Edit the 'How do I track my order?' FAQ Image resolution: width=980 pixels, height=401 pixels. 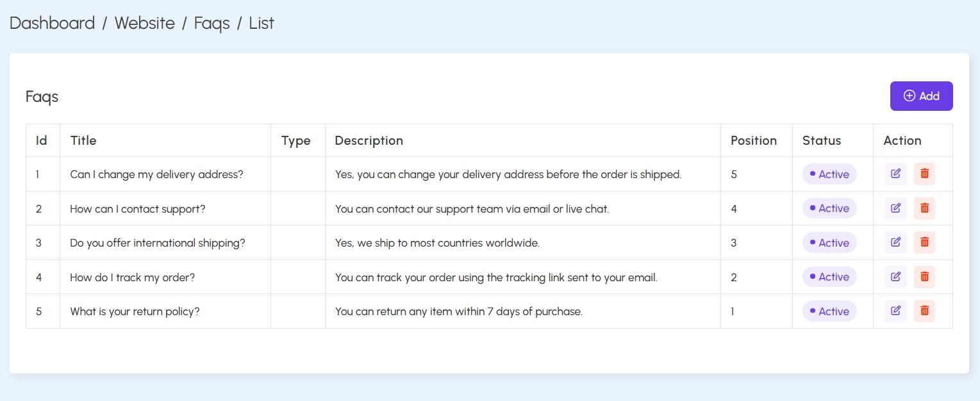pyautogui.click(x=895, y=277)
